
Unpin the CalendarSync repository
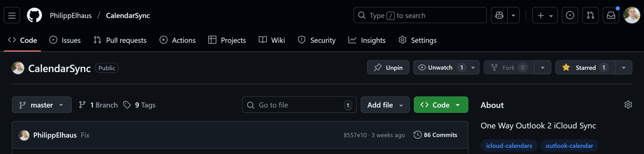point(388,68)
